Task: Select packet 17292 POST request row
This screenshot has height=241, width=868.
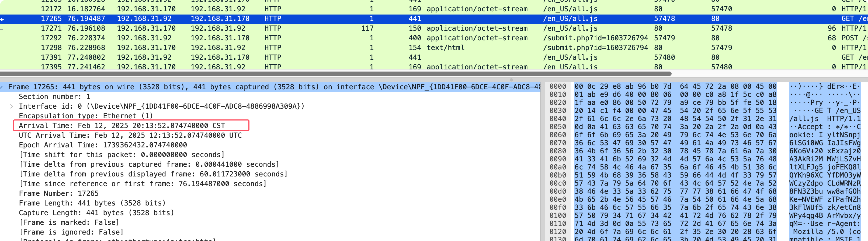Action: [434, 38]
